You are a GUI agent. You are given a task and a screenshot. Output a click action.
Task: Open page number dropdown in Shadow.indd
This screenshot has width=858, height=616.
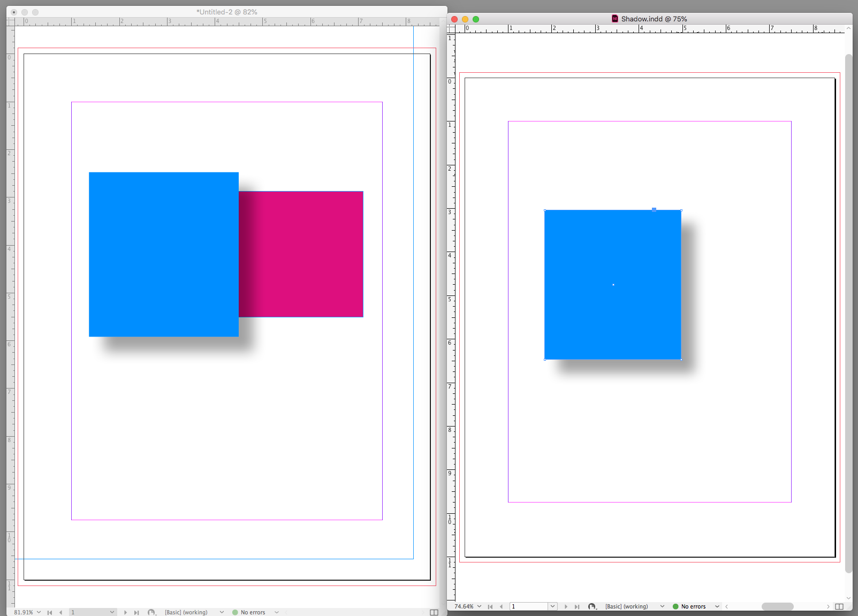(552, 606)
